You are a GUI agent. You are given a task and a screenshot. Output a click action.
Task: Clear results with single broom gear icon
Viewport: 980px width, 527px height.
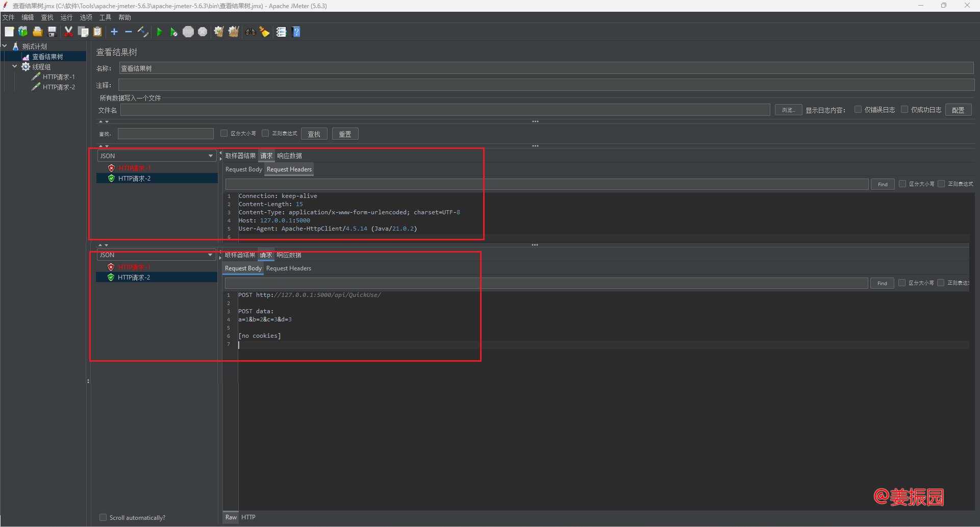219,32
